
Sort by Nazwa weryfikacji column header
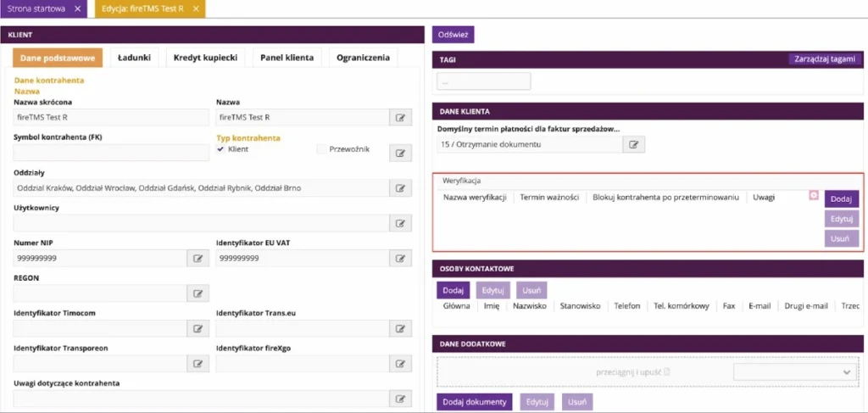pos(475,198)
